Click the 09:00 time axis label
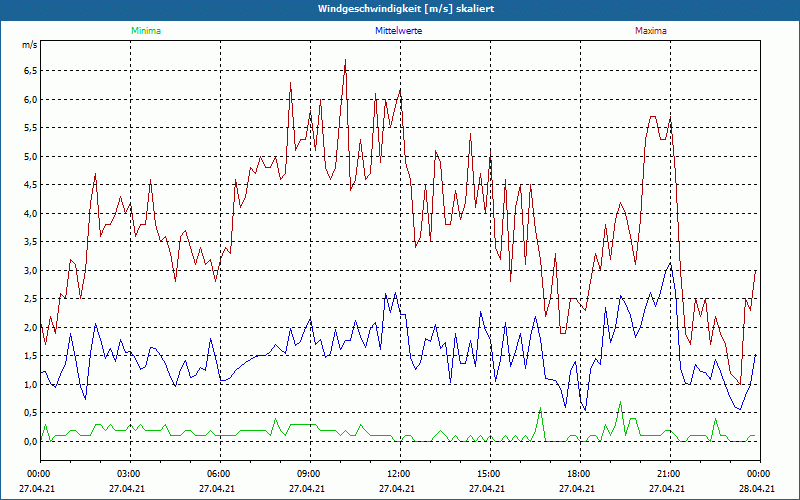The height and width of the screenshot is (500, 800). click(x=307, y=474)
